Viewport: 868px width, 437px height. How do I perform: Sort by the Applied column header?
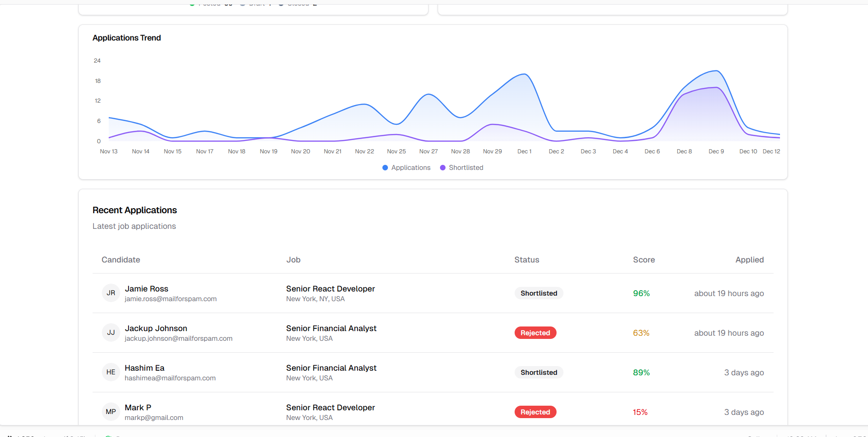[749, 260]
